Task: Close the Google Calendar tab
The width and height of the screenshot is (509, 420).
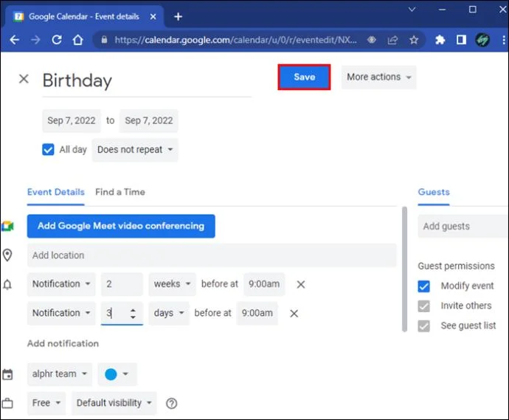Action: click(x=153, y=16)
